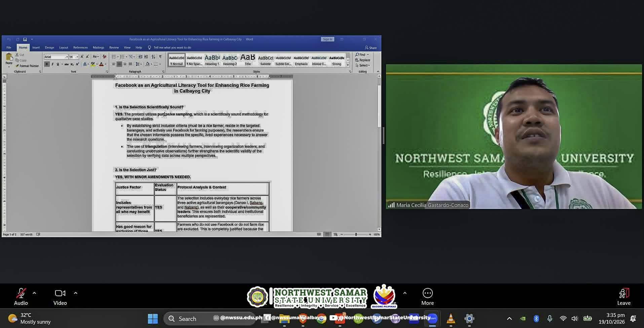644x328 pixels.
Task: Expand the Video options chevron
Action: (x=76, y=293)
